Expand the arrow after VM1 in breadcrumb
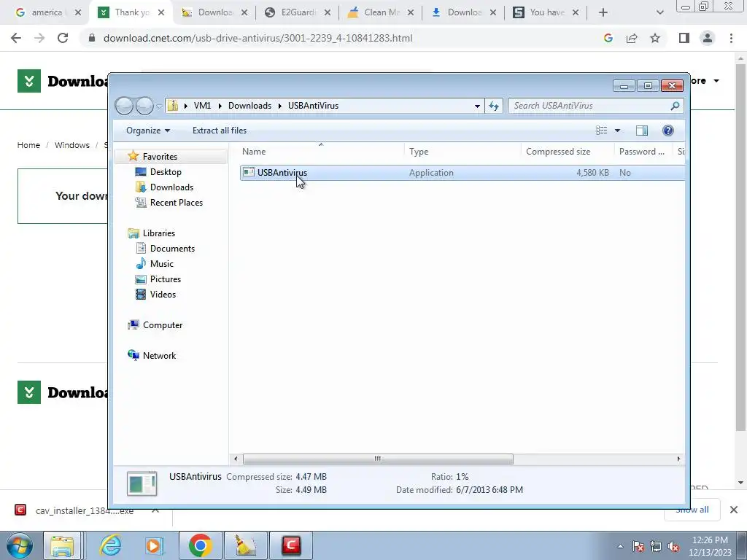The image size is (747, 560). point(220,106)
